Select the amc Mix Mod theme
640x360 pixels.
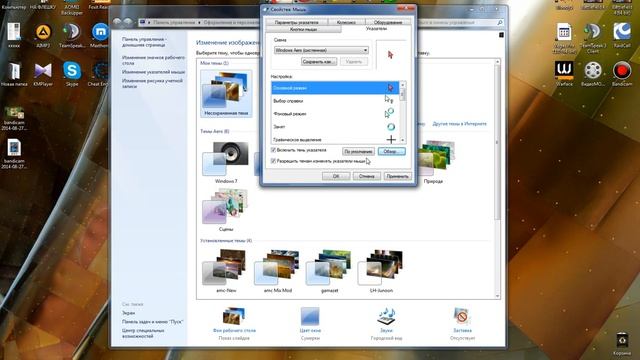point(278,271)
